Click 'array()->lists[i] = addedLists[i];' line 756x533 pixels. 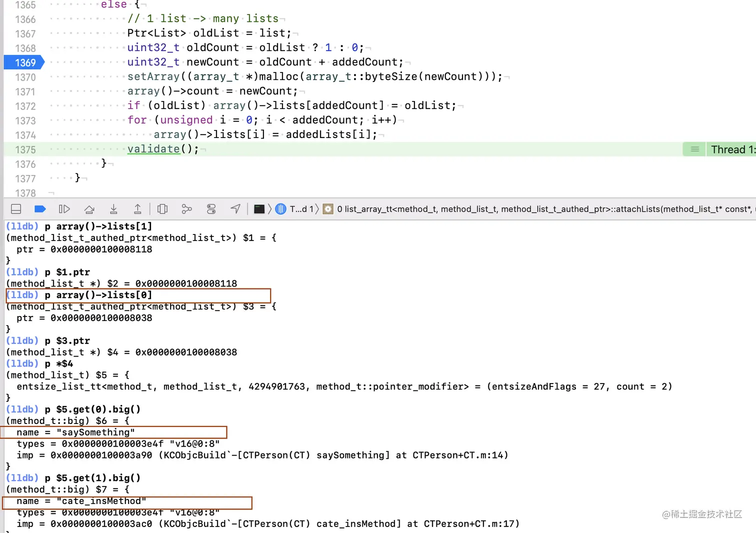[265, 134]
